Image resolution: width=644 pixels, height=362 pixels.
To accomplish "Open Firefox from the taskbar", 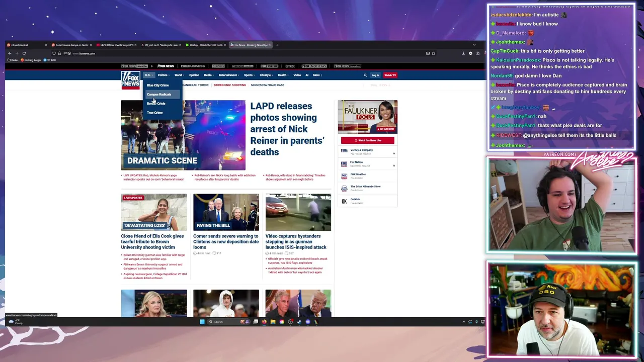I will point(264,322).
